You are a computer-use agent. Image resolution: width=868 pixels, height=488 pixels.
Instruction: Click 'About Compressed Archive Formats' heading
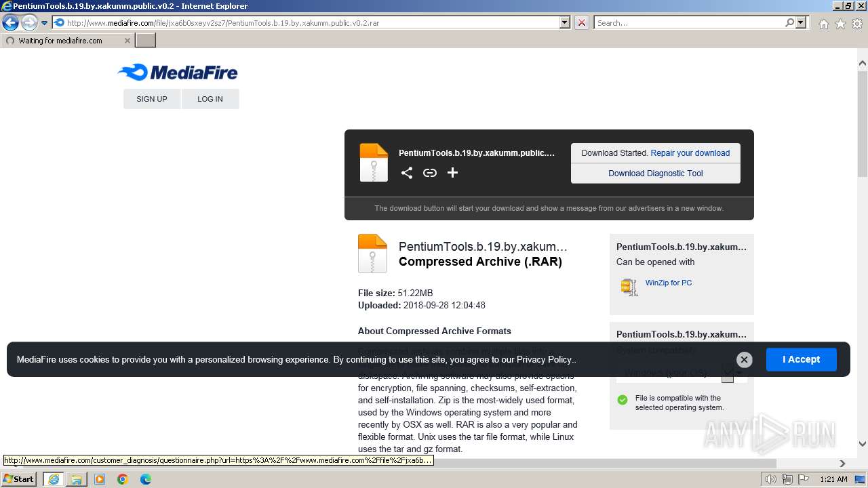pos(435,331)
